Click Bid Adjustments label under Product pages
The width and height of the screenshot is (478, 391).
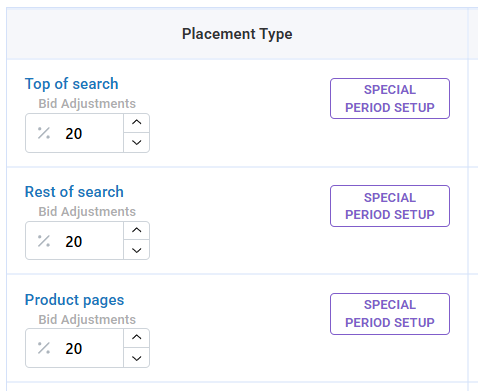point(87,320)
